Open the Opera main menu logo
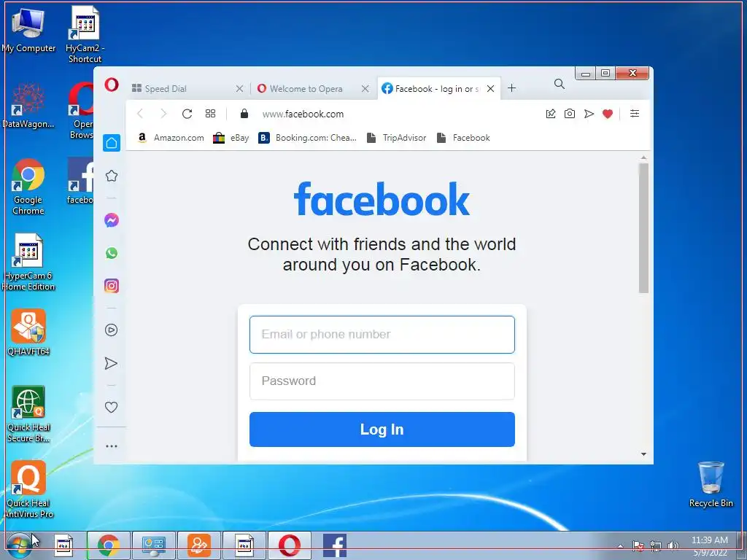747x560 pixels. point(112,85)
